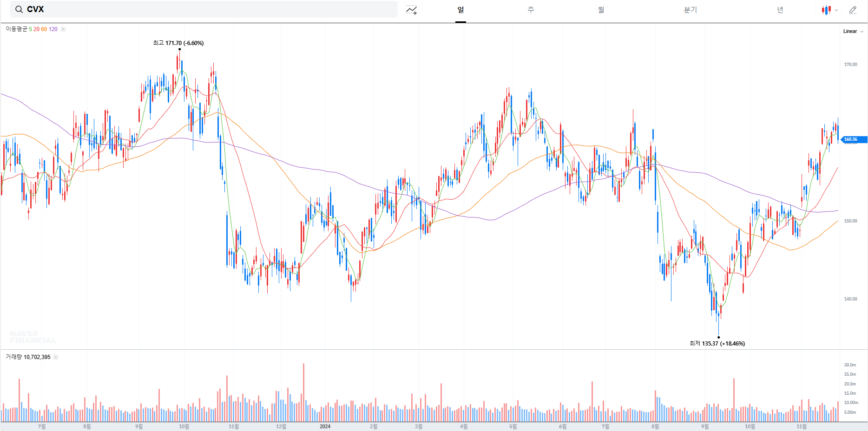Click the 최고 171.70 high marker label

pos(178,43)
